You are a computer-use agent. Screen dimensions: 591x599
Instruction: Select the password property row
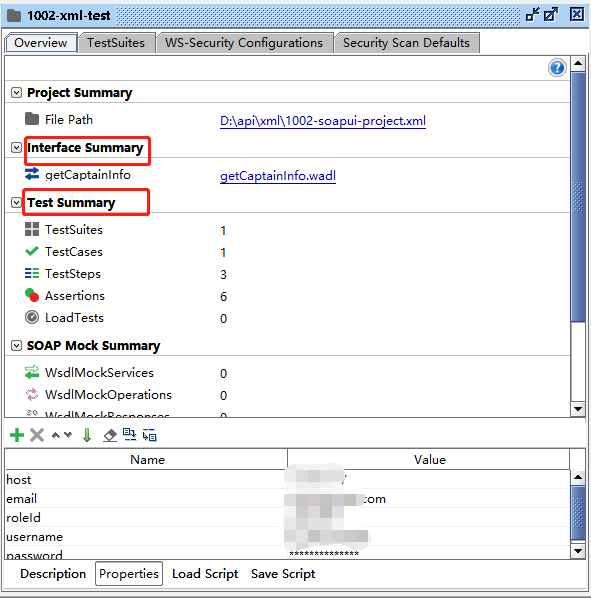pyautogui.click(x=287, y=553)
